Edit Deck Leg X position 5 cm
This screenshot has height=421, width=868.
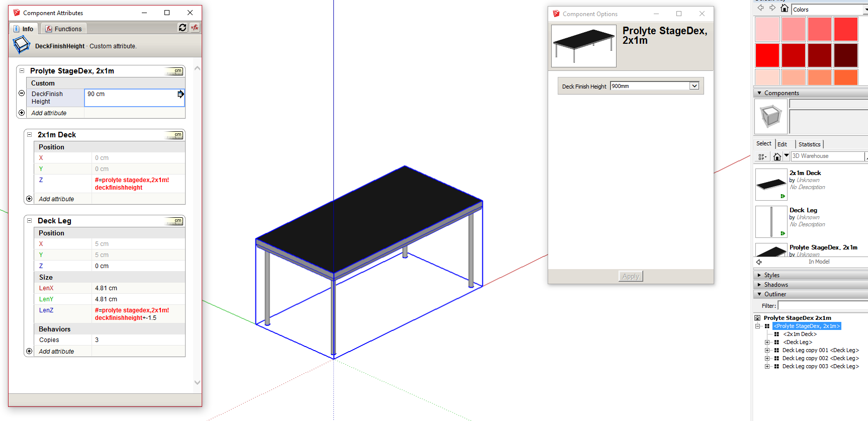138,244
